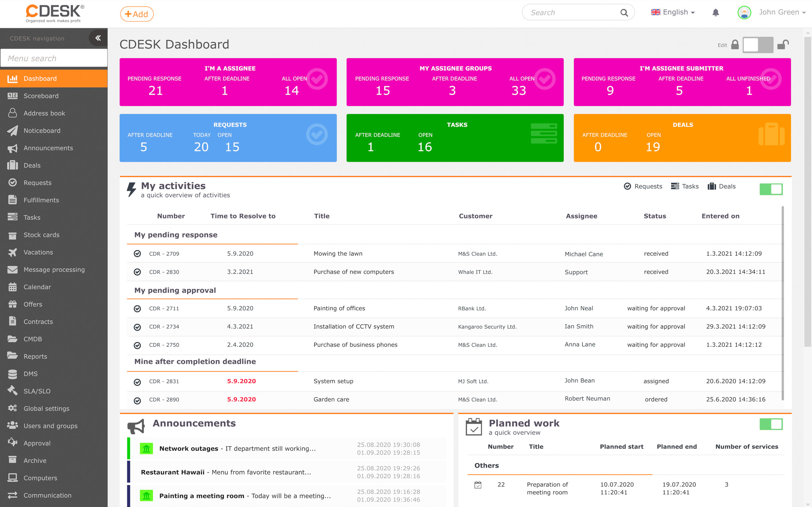Click the John Green user avatar

pos(744,13)
